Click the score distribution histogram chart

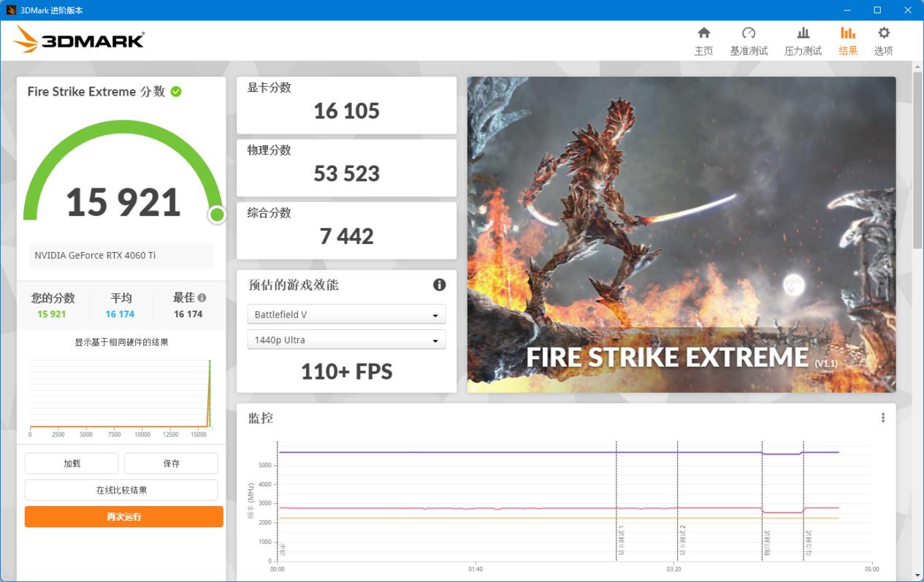coord(121,394)
